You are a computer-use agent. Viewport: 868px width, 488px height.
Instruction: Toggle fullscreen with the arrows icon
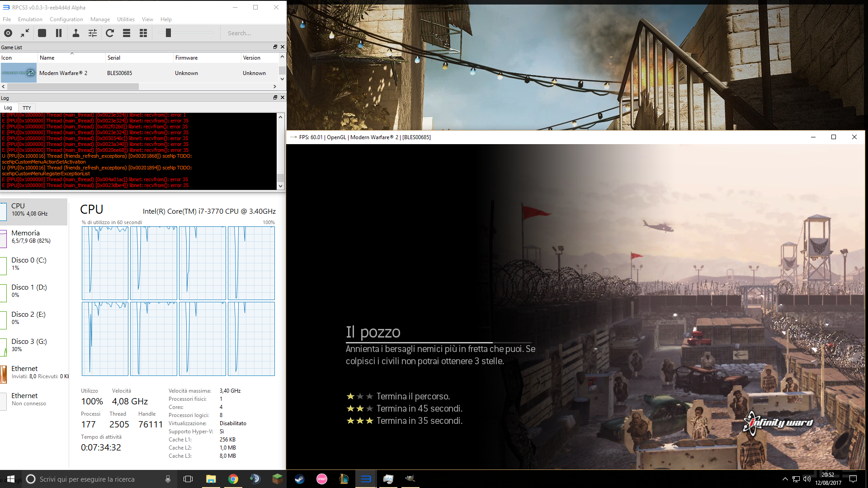[25, 33]
